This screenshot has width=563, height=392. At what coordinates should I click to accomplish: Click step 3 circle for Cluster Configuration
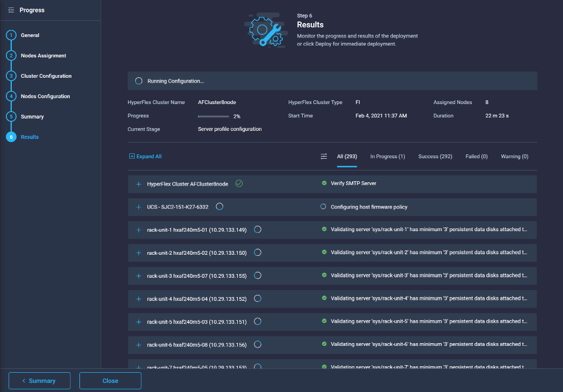11,76
